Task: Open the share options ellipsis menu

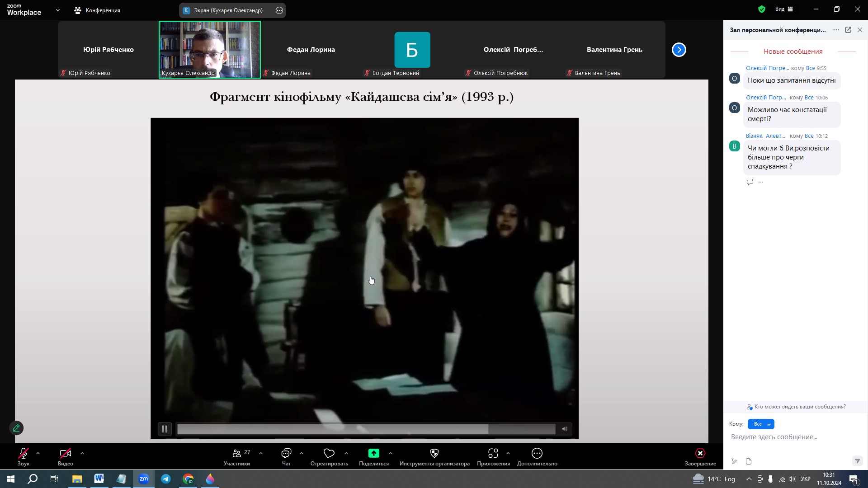Action: (279, 10)
